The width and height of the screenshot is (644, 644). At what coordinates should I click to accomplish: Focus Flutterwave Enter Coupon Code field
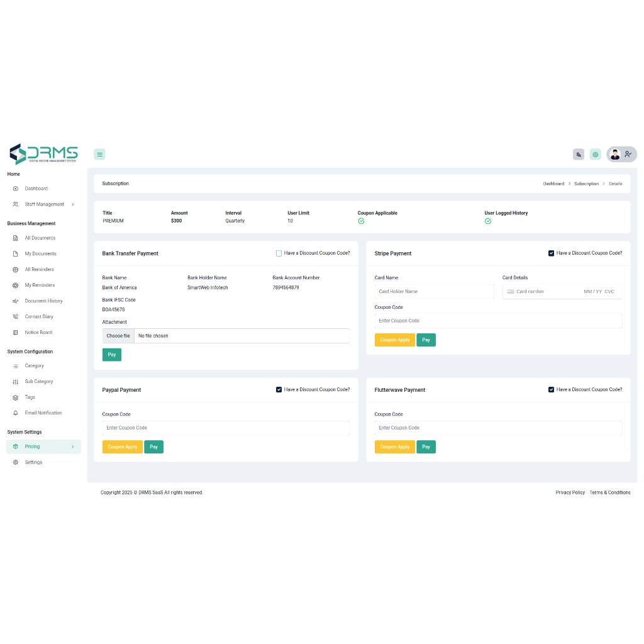click(x=498, y=428)
